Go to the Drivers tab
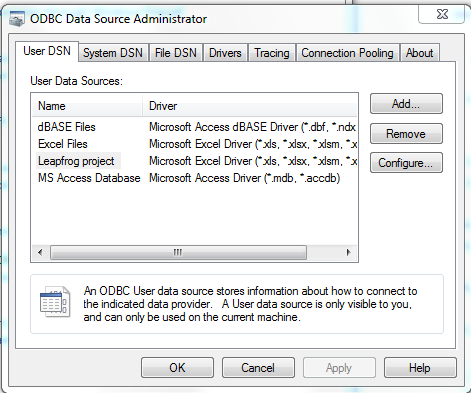471x393 pixels. coord(225,53)
